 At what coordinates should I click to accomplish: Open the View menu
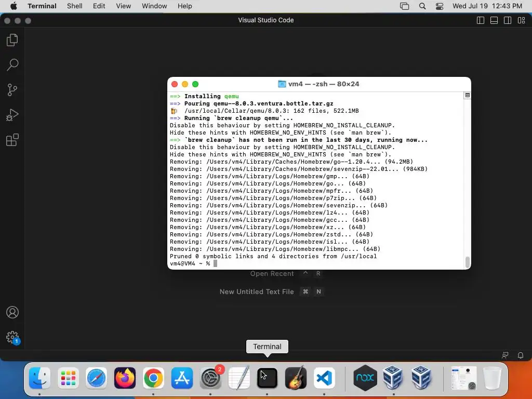(124, 6)
